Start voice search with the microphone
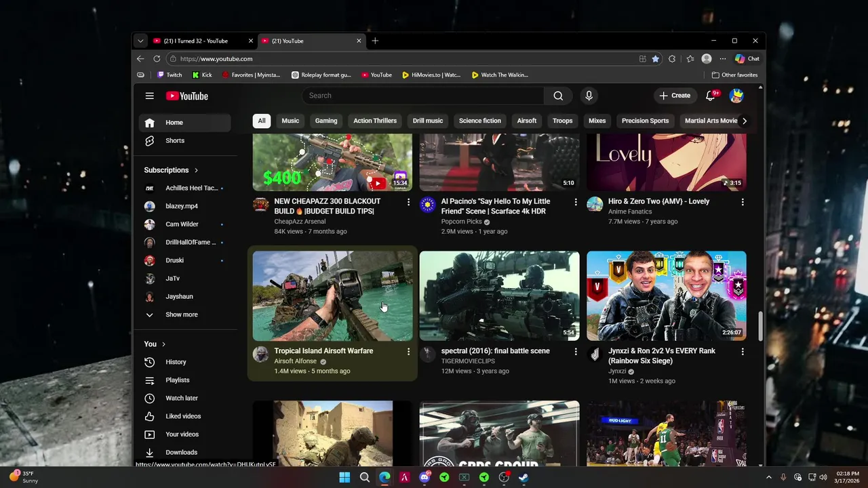This screenshot has height=488, width=868. 589,96
